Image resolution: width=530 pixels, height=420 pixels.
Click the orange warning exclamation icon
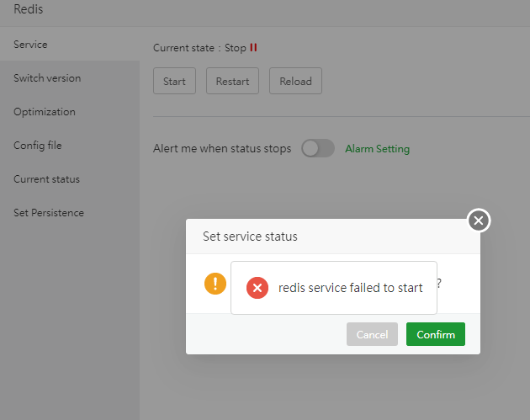[x=215, y=284]
